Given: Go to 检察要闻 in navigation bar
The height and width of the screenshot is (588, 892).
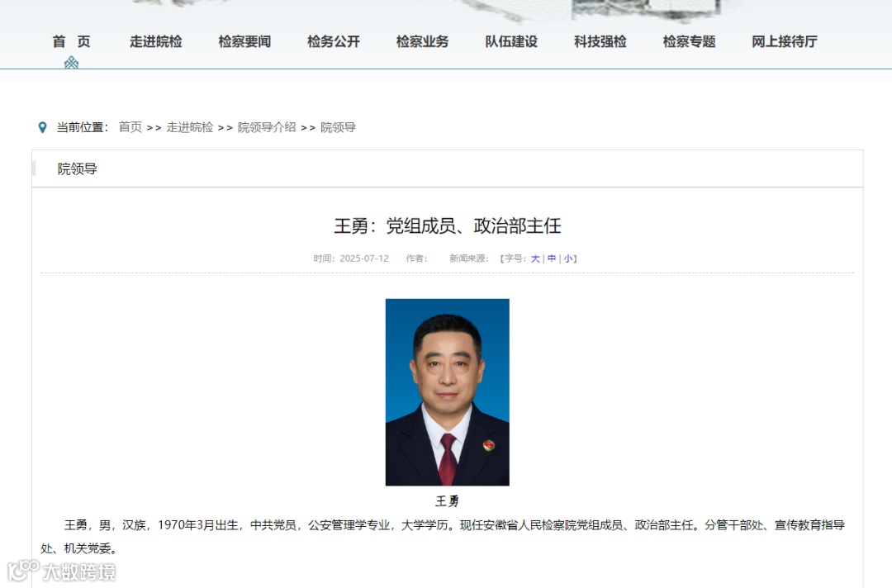Looking at the screenshot, I should tap(244, 41).
